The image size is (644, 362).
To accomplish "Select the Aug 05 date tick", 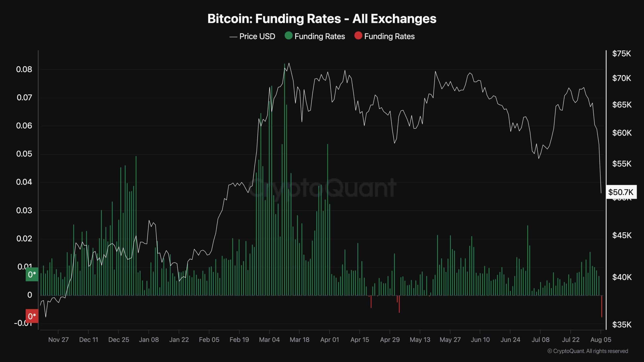I will coord(601,340).
